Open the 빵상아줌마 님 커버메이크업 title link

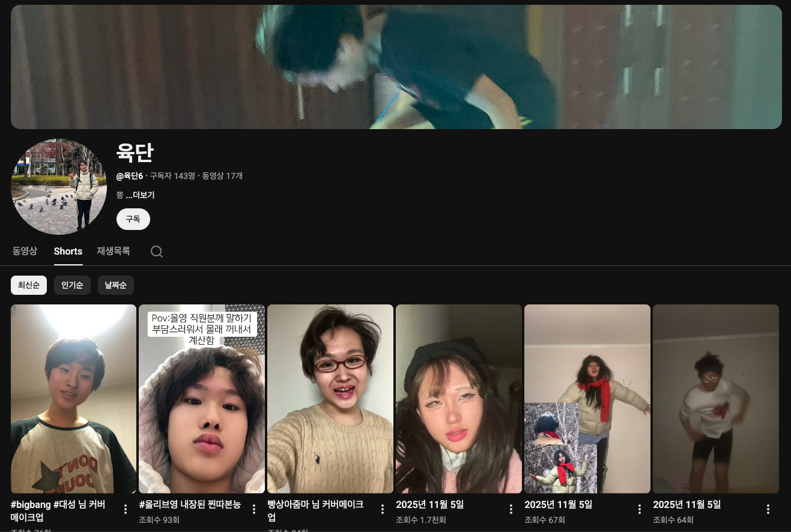point(315,510)
